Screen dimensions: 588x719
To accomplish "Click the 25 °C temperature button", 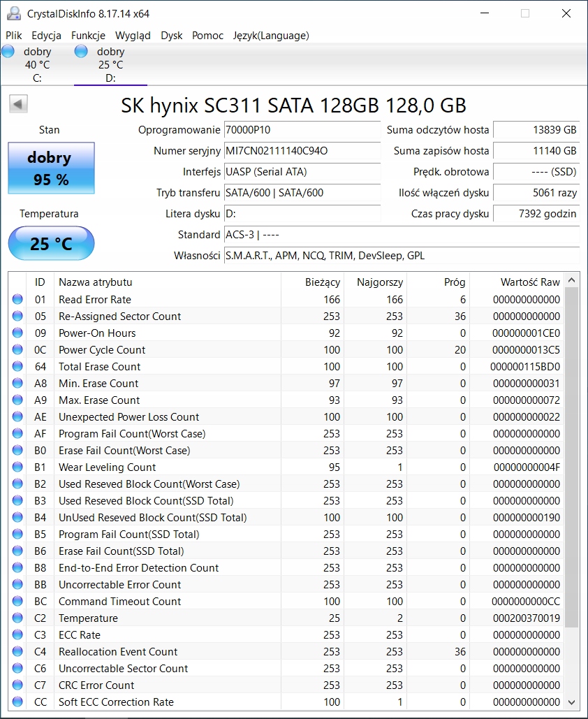I will pyautogui.click(x=51, y=244).
